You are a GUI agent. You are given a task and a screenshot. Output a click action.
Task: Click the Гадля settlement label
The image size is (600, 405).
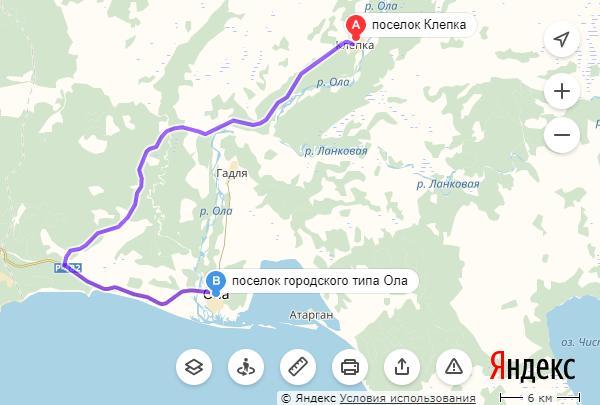click(232, 173)
